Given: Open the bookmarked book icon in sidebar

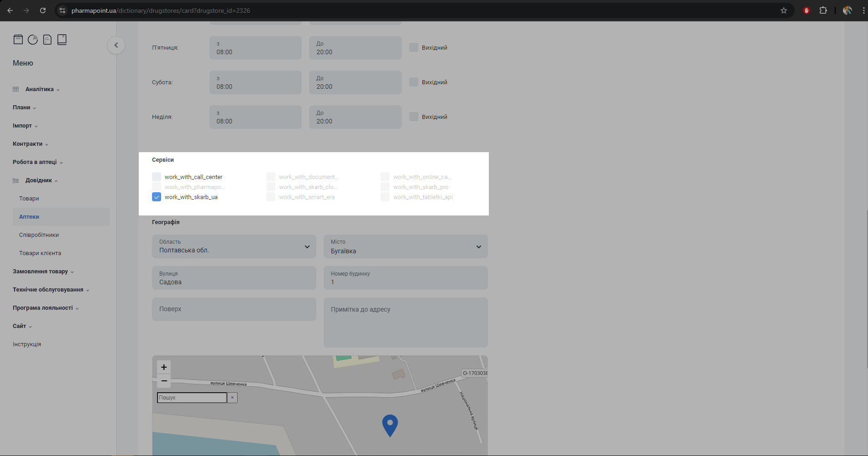Looking at the screenshot, I should (x=62, y=40).
